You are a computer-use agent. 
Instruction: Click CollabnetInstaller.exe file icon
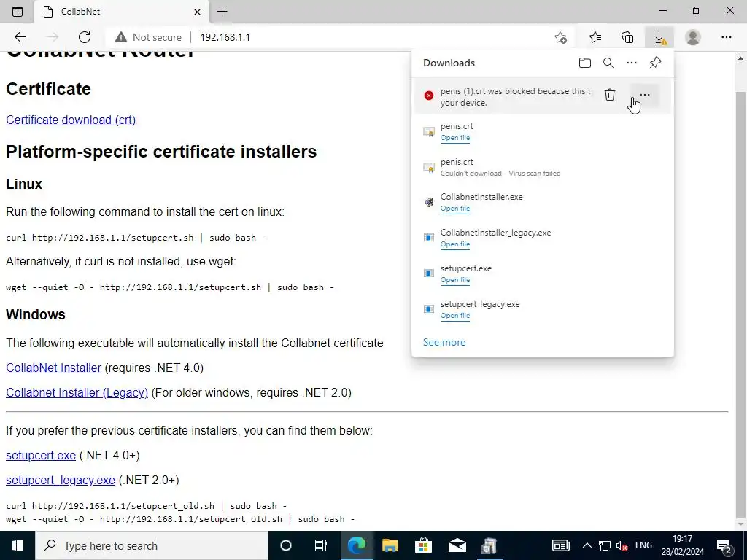pos(429,202)
